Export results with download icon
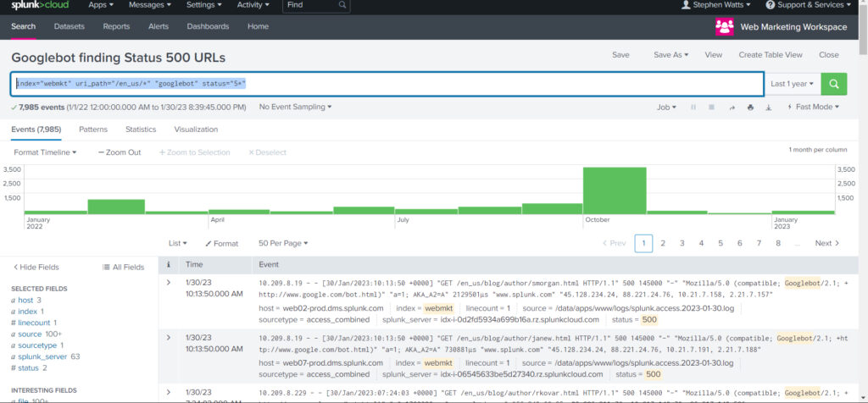Viewport: 868px width, 403px height. pos(768,108)
